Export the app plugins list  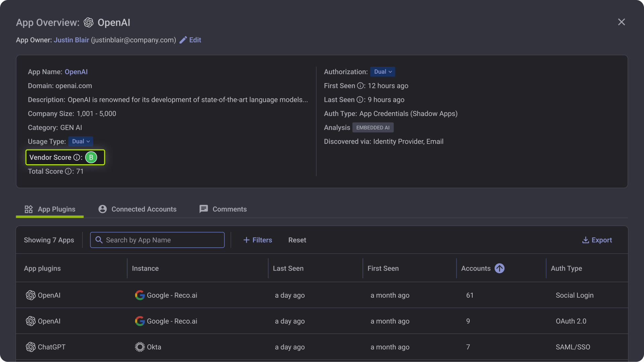point(597,240)
